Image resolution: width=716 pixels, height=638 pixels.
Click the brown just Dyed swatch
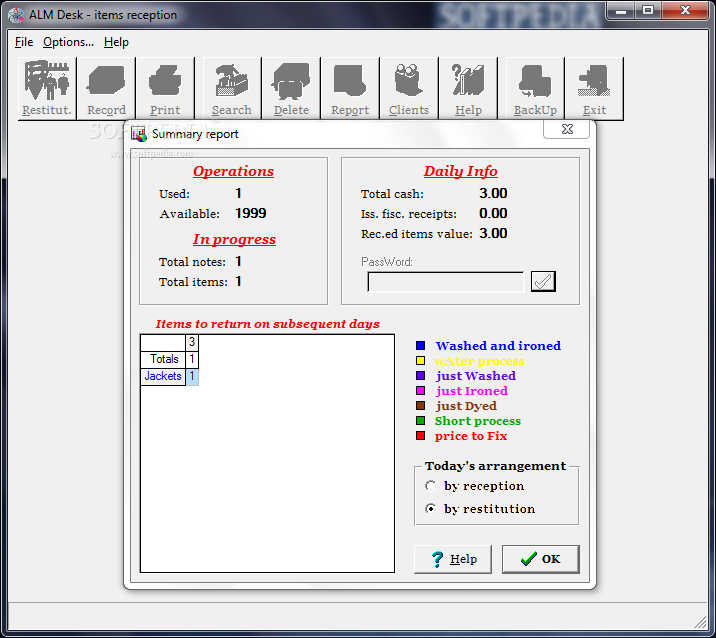click(421, 406)
